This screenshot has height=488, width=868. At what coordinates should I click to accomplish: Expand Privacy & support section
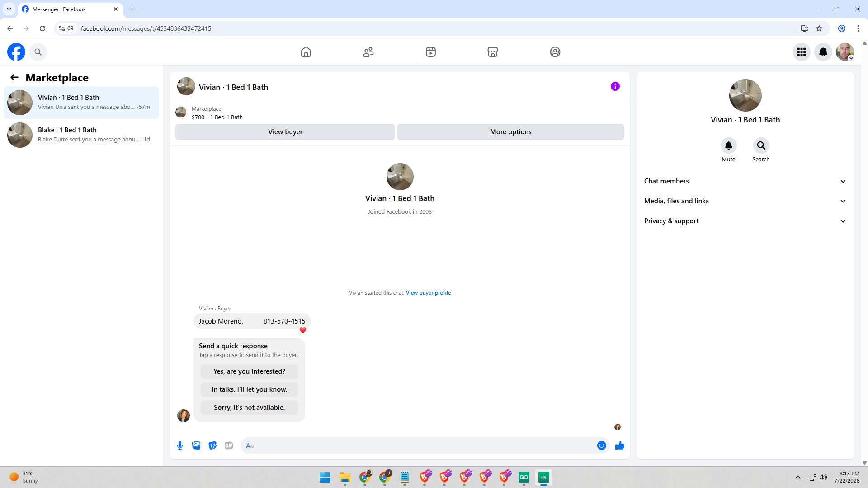pyautogui.click(x=745, y=221)
